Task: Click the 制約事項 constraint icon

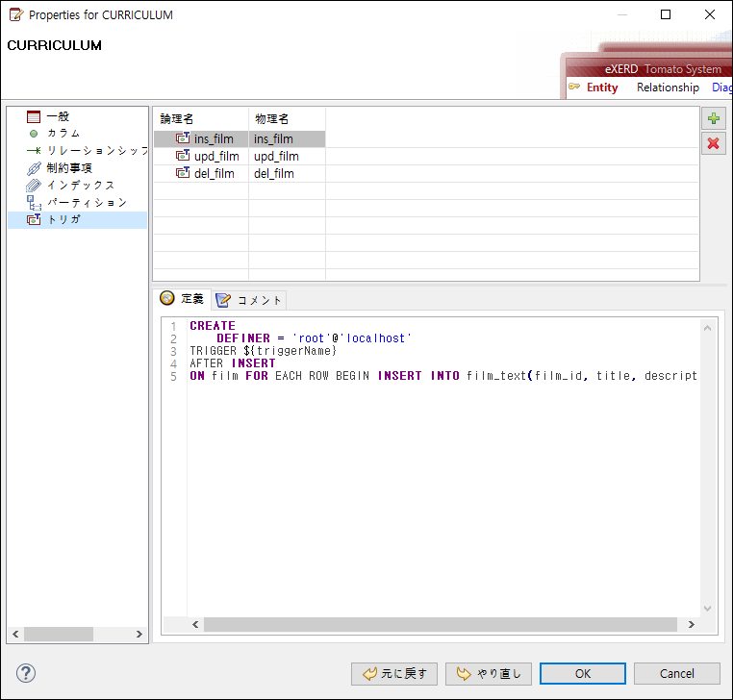Action: [34, 167]
